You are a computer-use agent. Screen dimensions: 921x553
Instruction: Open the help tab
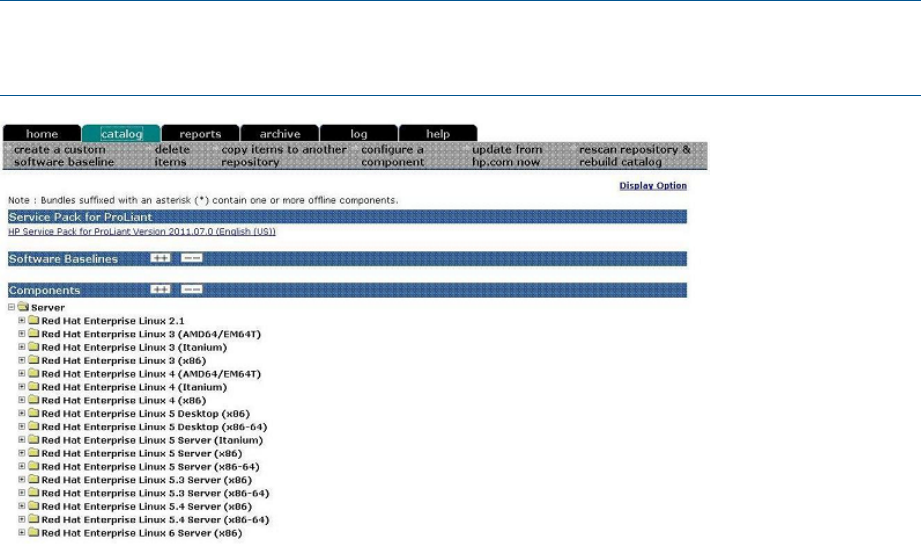[x=438, y=133]
